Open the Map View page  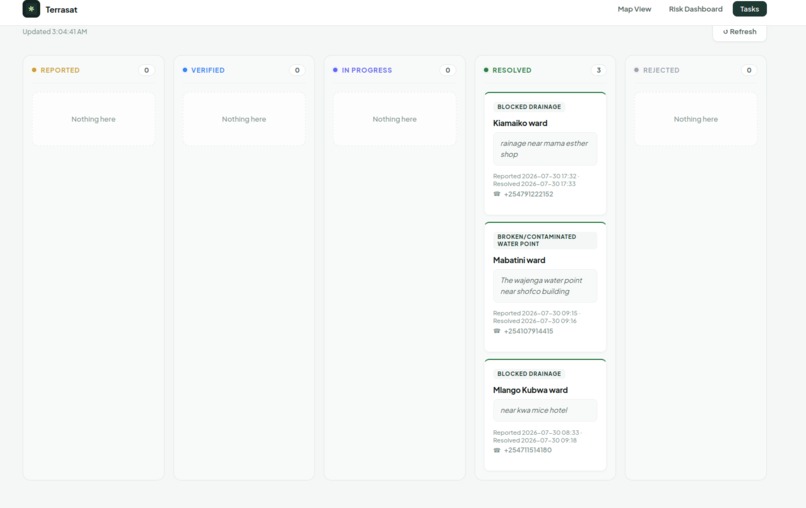[634, 9]
